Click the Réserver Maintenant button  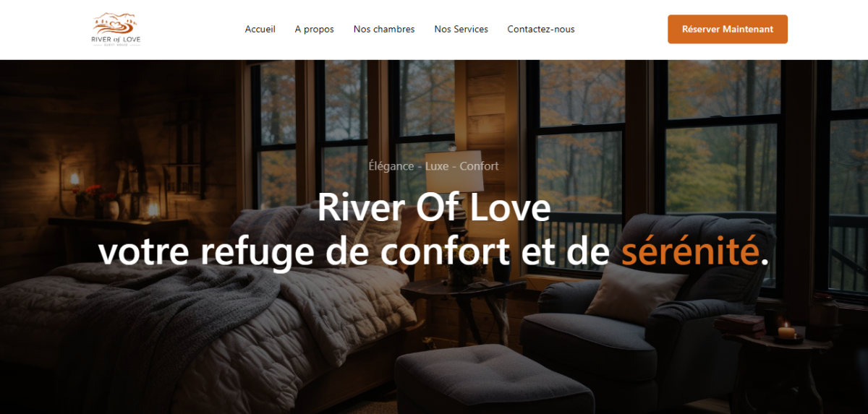click(728, 30)
